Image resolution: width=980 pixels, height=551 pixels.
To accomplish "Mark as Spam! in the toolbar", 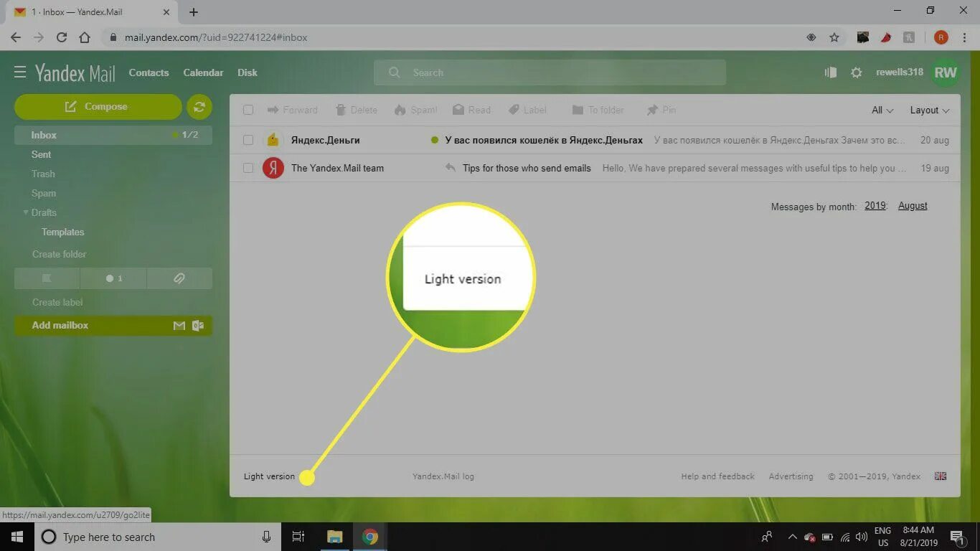I will click(415, 110).
